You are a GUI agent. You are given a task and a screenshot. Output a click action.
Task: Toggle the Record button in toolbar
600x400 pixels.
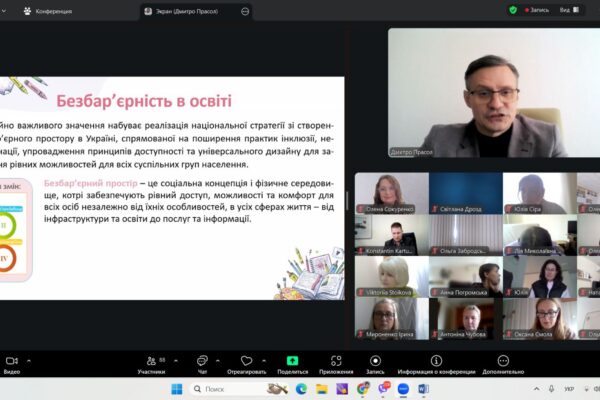pos(375,361)
